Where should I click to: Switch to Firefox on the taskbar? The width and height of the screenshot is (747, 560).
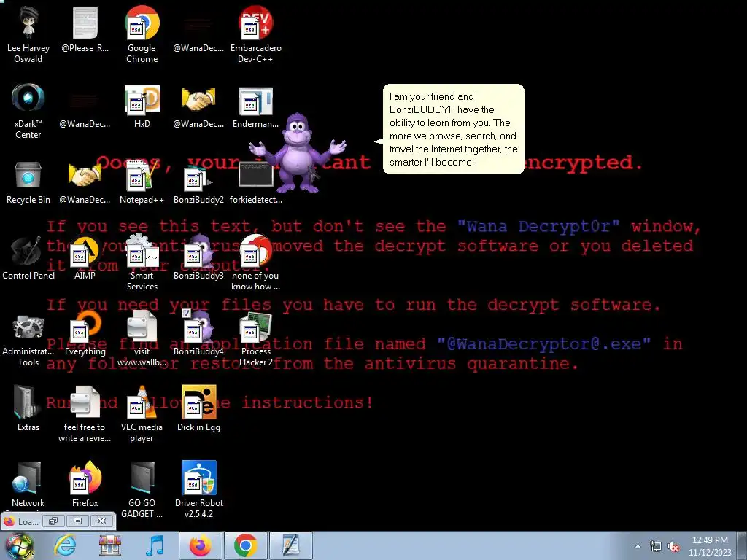201,545
